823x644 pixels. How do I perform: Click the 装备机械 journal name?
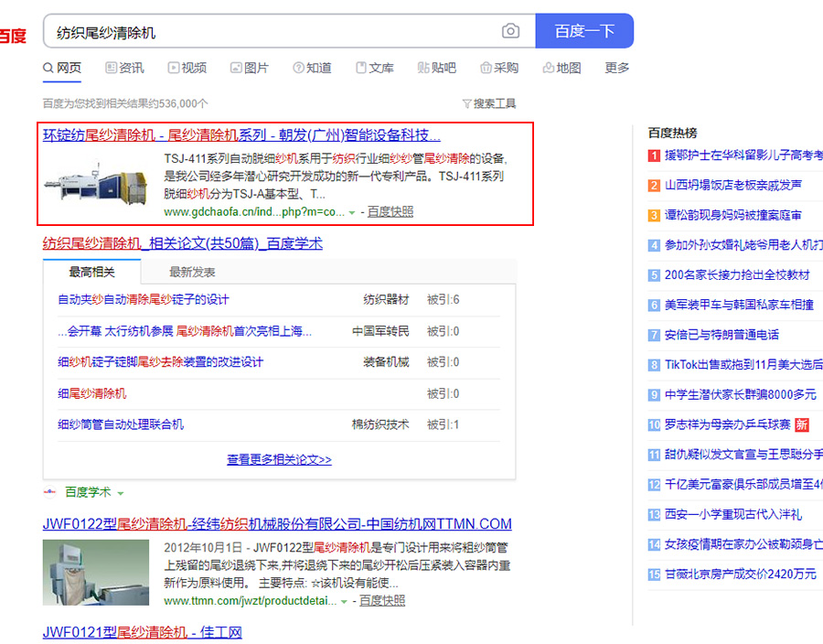[x=386, y=362]
